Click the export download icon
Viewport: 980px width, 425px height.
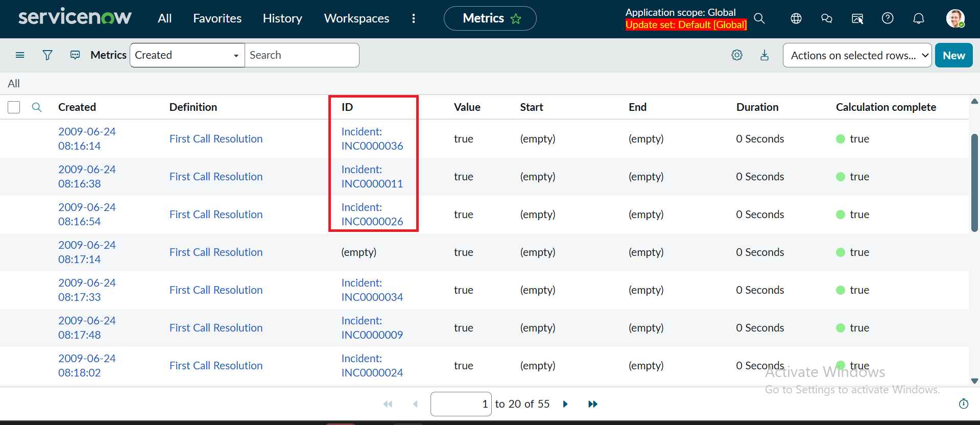764,55
